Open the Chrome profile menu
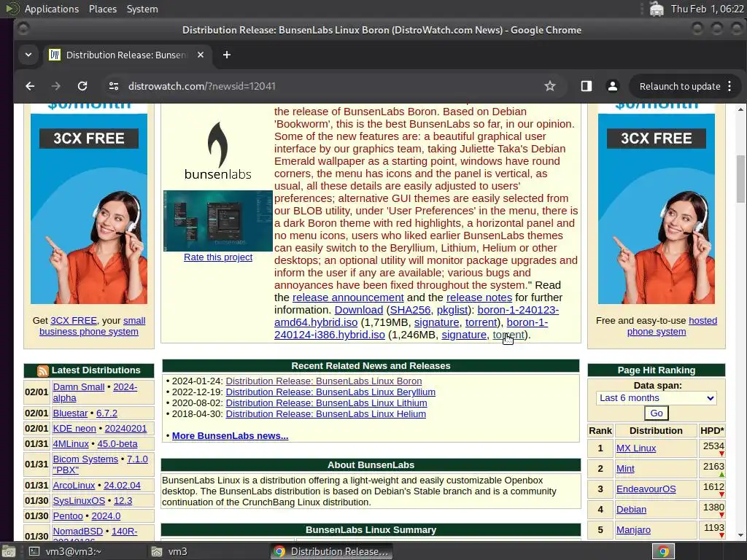747x560 pixels. pyautogui.click(x=612, y=86)
